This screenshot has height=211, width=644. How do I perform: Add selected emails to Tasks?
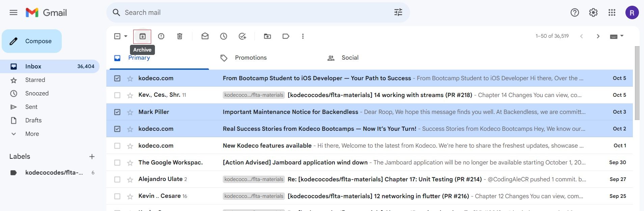click(242, 36)
